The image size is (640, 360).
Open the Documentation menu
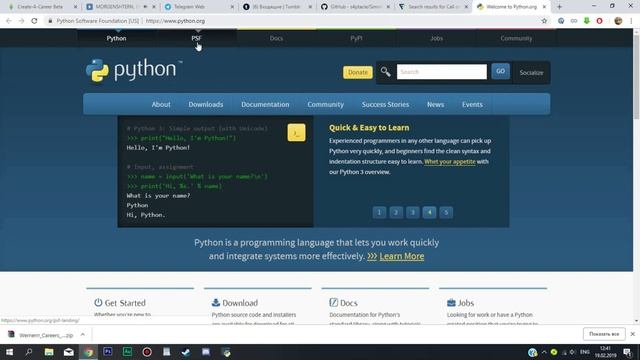pyautogui.click(x=265, y=104)
